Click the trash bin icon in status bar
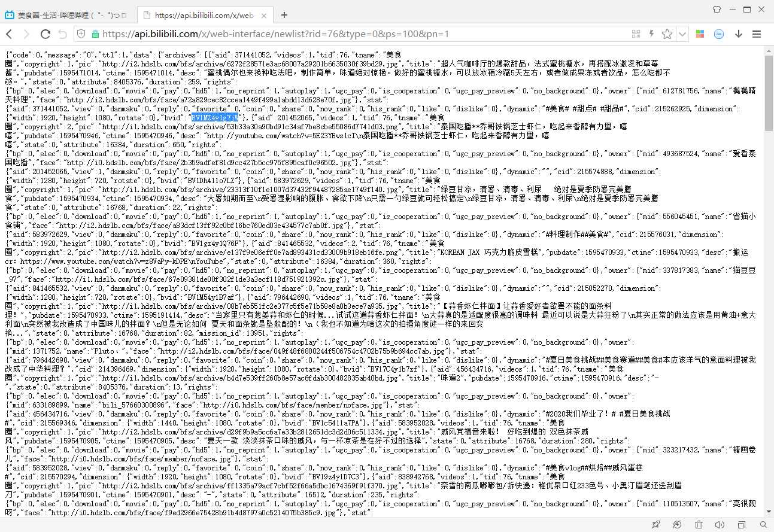The height and width of the screenshot is (532, 774). pyautogui.click(x=699, y=524)
